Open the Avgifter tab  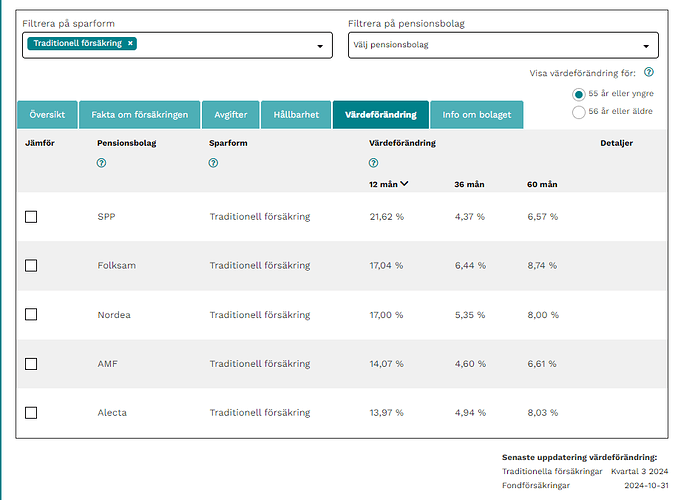[231, 115]
